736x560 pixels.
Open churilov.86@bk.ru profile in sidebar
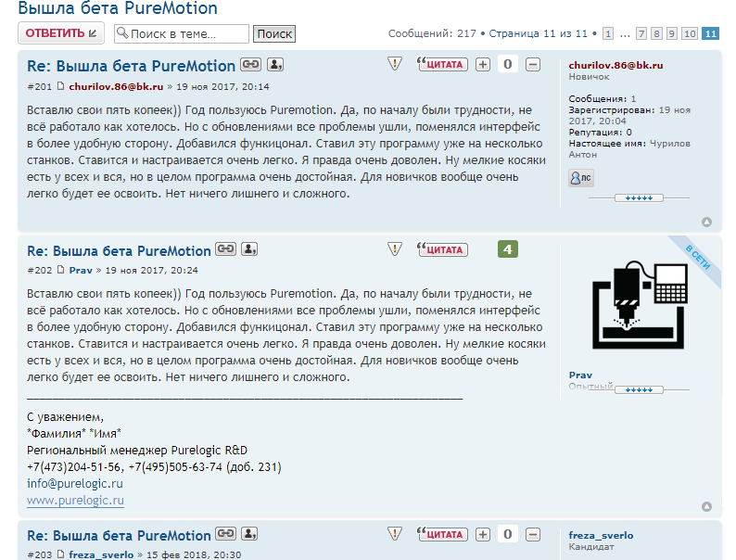tap(615, 65)
